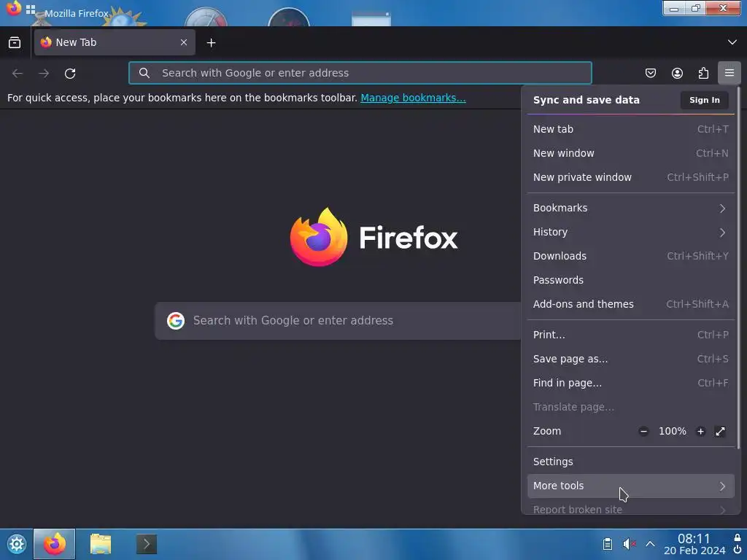Toggle full screen mode icon
Viewport: 747px width, 560px height.
720,432
